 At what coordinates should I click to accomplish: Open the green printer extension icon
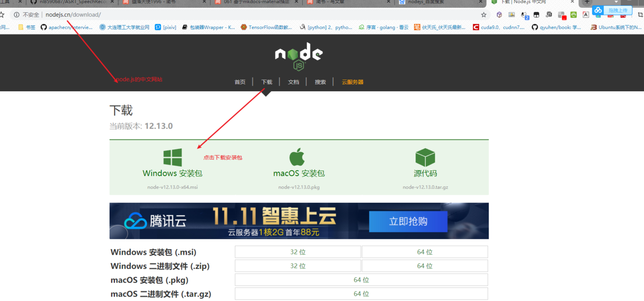tap(573, 15)
